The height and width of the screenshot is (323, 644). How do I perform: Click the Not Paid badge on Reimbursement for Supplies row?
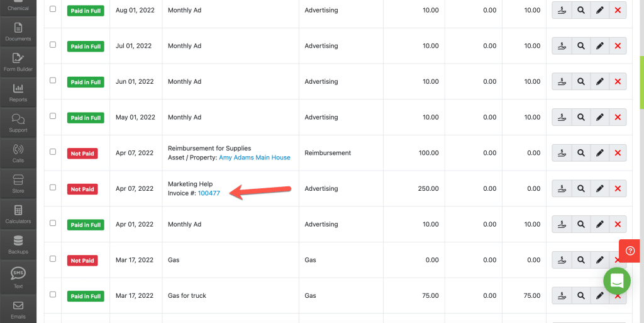point(82,153)
